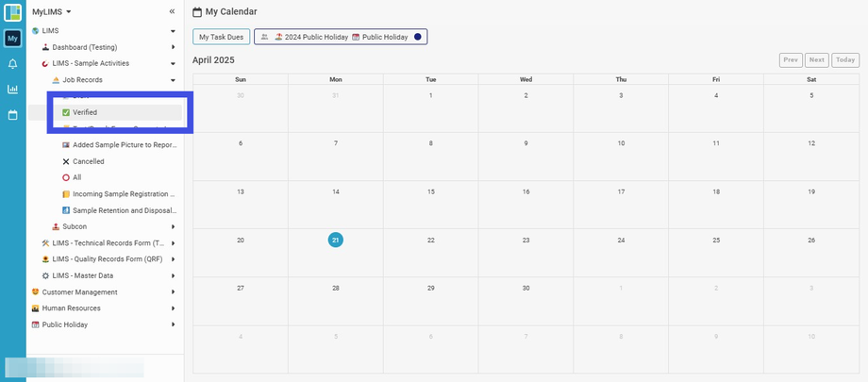Click day 13 in the calendar
868x382 pixels.
(241, 192)
